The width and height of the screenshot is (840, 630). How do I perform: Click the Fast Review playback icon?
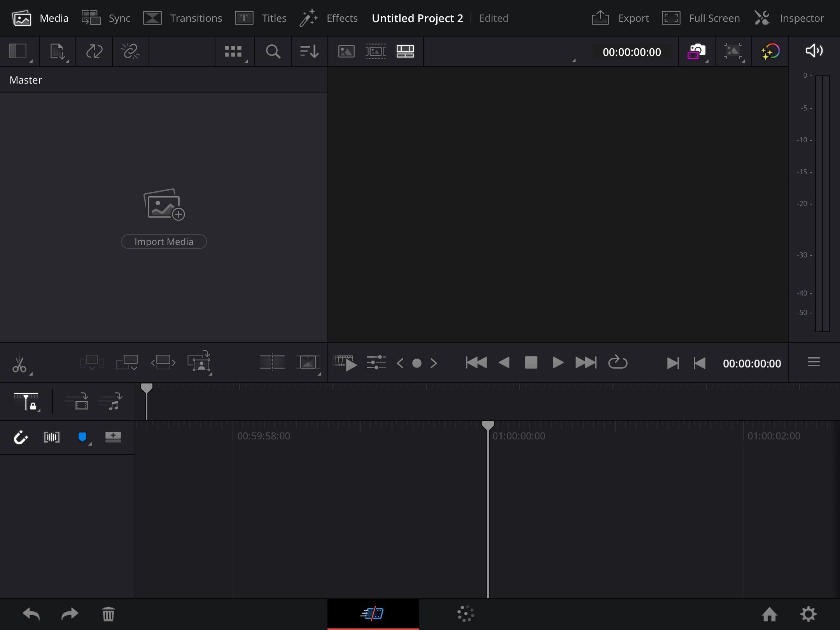[x=345, y=363]
